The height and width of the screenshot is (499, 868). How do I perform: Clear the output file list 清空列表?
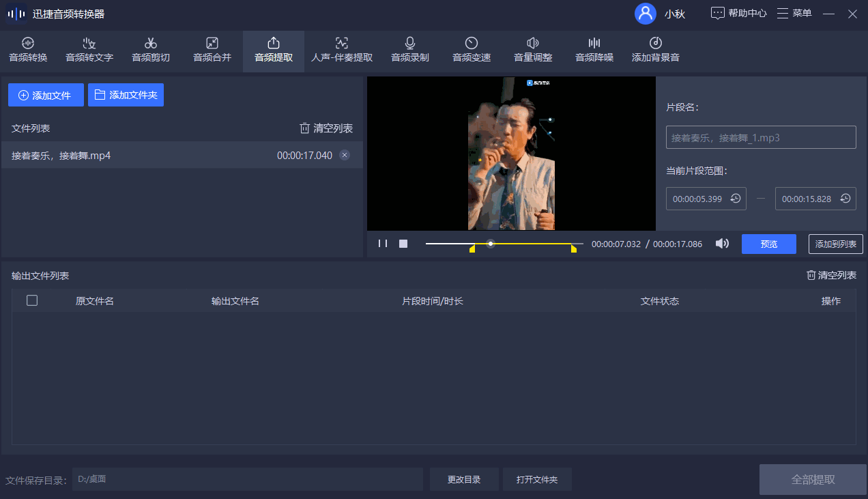[831, 275]
